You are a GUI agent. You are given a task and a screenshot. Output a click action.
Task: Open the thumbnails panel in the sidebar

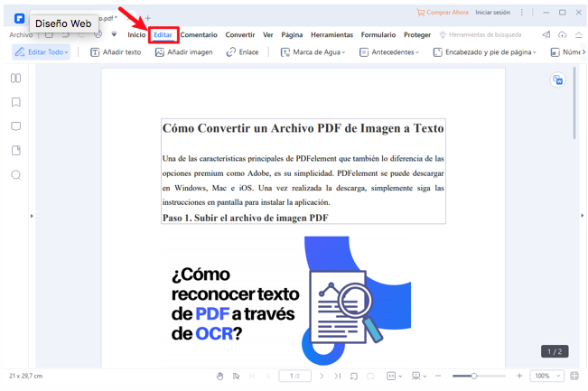(x=15, y=78)
